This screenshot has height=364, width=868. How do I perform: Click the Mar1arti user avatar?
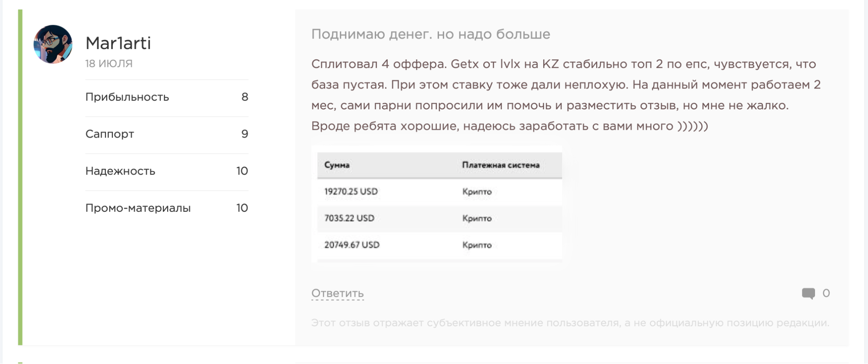[53, 44]
